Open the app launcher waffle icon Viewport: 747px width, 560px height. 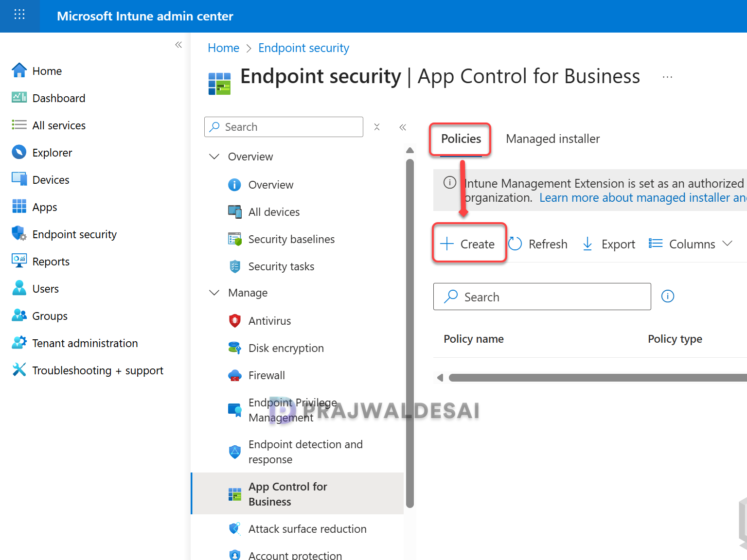(x=19, y=15)
